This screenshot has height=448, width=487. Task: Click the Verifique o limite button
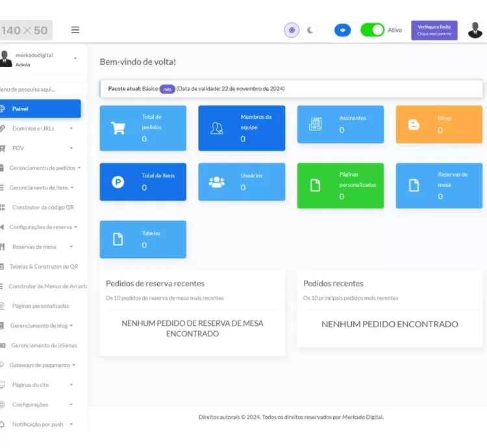point(434,30)
